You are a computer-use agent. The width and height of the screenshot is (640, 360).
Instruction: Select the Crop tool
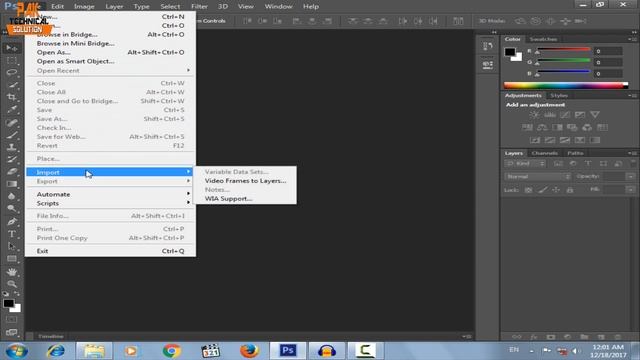pos(11,97)
